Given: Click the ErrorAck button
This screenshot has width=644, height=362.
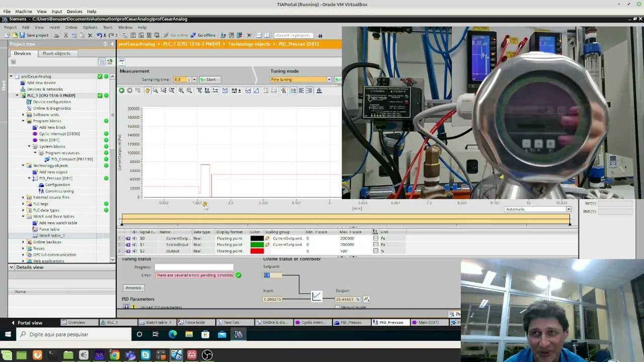Looking at the screenshot, I should pos(134,288).
